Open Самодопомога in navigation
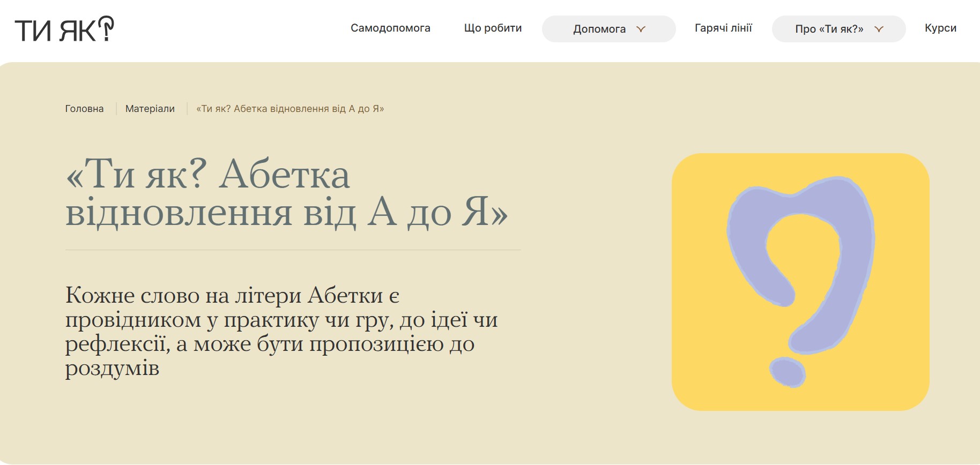The height and width of the screenshot is (465, 980). (x=390, y=28)
